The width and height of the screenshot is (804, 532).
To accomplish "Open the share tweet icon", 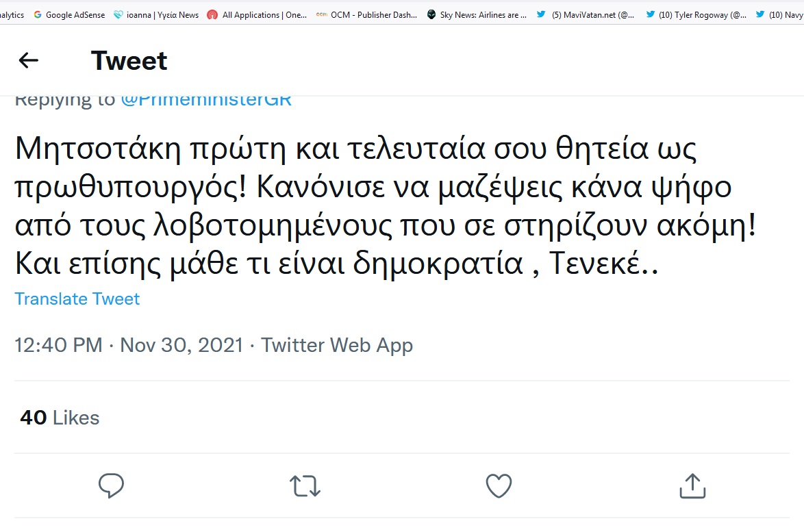I will pyautogui.click(x=692, y=485).
